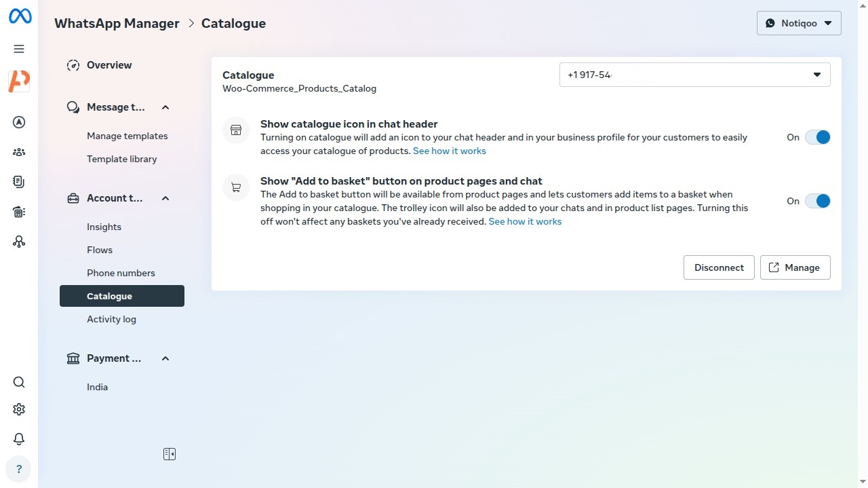This screenshot has height=488, width=868.
Task: Select the orange business account logo
Action: [19, 81]
